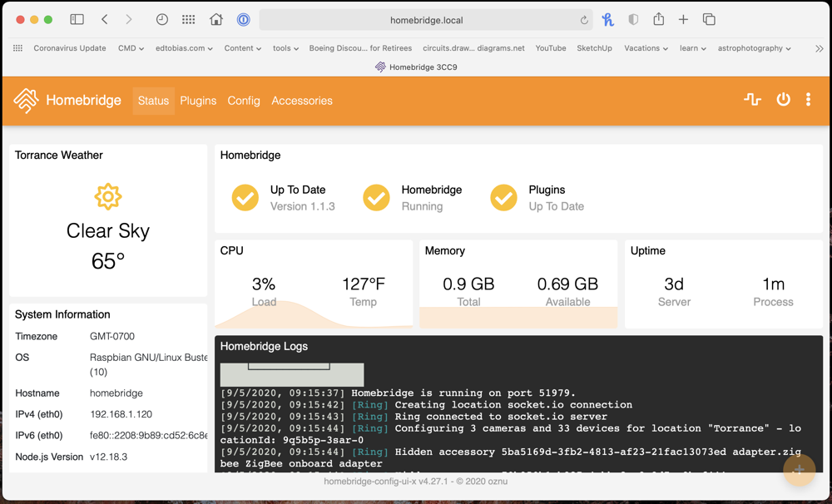Toggle the Safari sidebar icon
The width and height of the screenshot is (832, 504).
[x=77, y=20]
